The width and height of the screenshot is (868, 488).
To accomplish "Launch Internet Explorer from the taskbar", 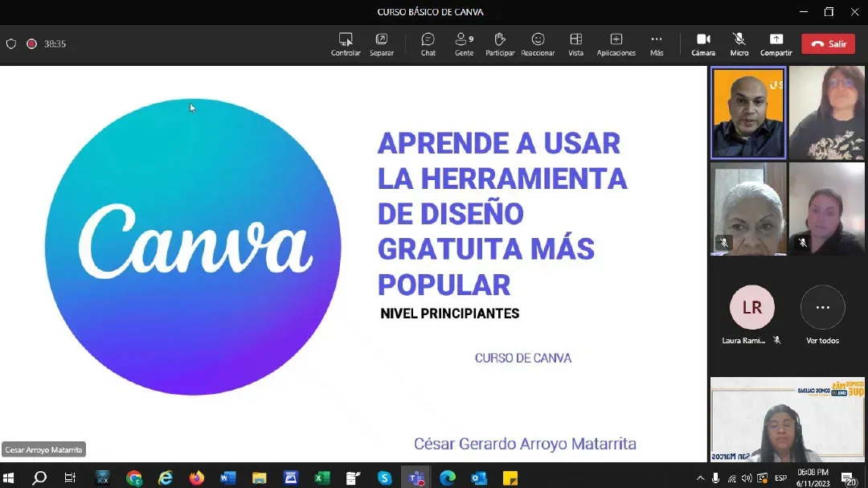I will 165,478.
